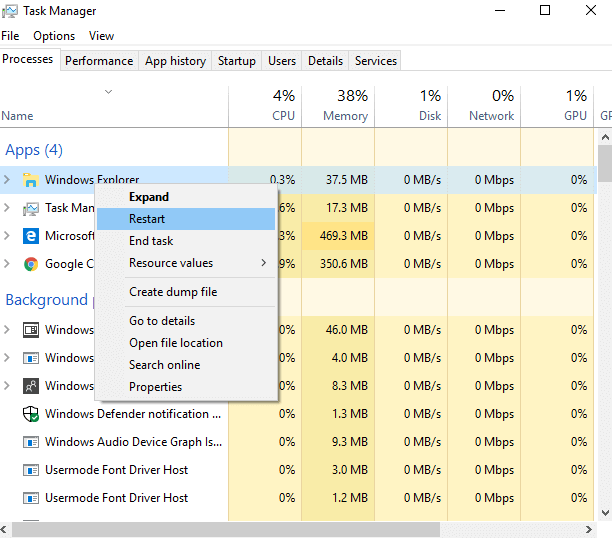Open the File menu
Screen dimensions: 612x538
pos(10,36)
